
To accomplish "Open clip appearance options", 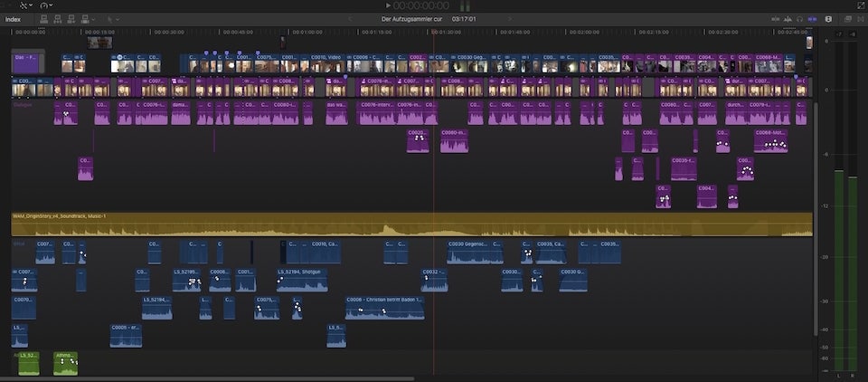I will tap(826, 19).
